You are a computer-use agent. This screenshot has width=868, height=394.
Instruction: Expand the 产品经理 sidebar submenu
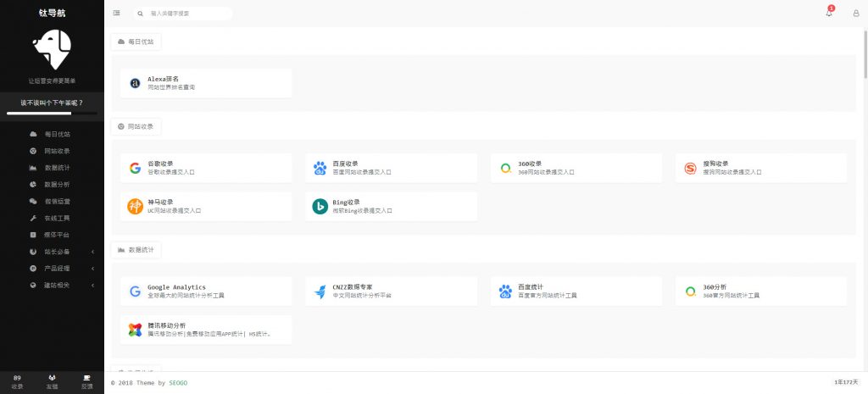click(x=57, y=268)
